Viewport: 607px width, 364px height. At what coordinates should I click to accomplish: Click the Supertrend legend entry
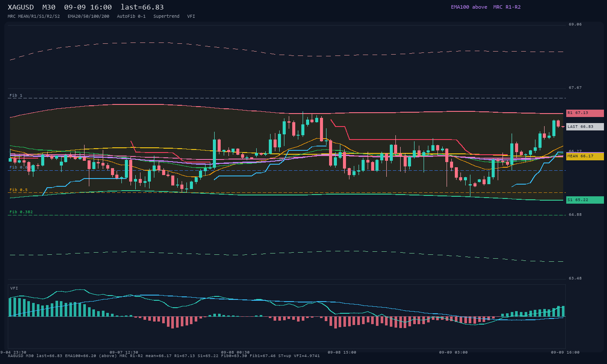point(166,16)
